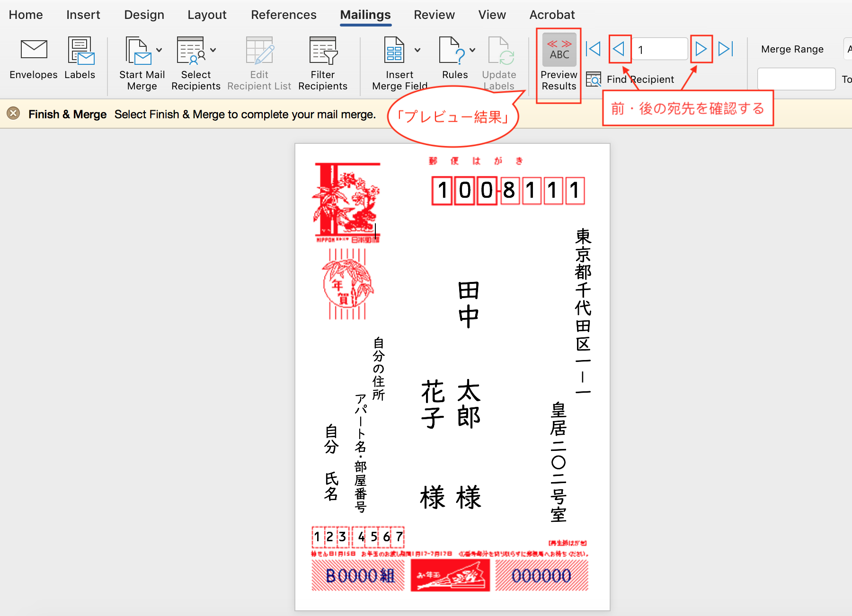Screen dimensions: 852x616
Task: Expand the Select Recipients dropdown arrow
Action: [x=213, y=50]
